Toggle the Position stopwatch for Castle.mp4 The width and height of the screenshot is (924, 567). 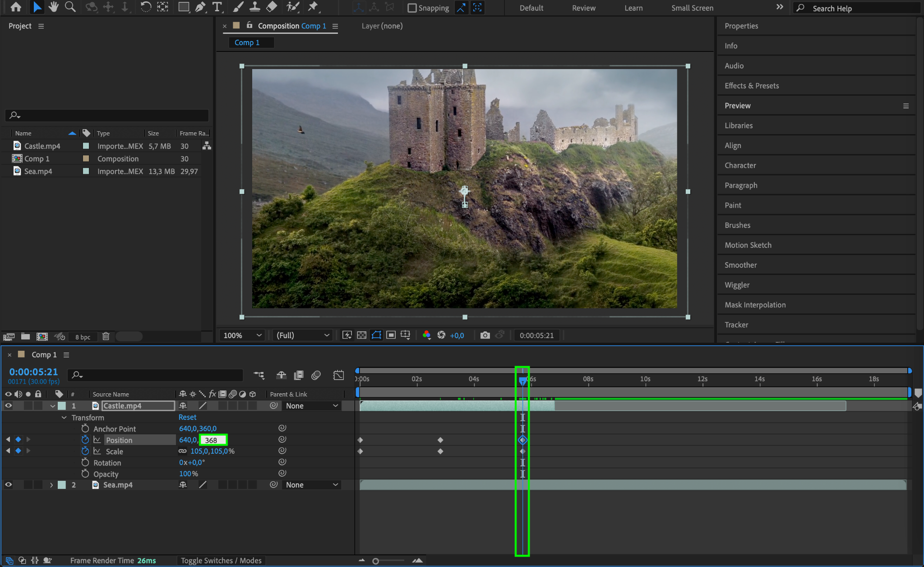[x=85, y=440]
